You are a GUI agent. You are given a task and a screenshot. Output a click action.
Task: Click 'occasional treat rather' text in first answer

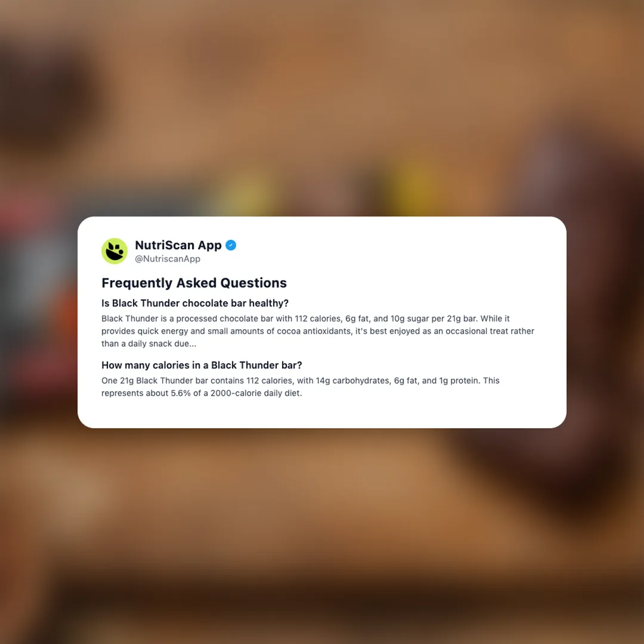pos(490,332)
